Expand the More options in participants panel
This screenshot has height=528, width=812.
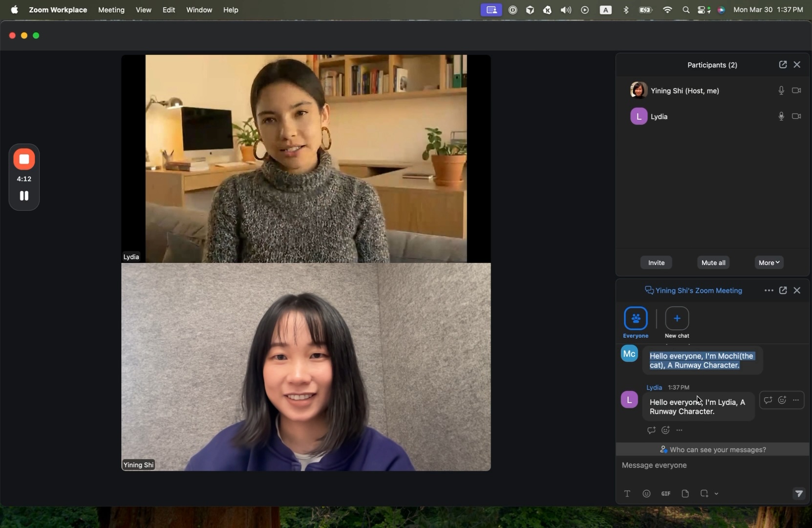tap(769, 263)
